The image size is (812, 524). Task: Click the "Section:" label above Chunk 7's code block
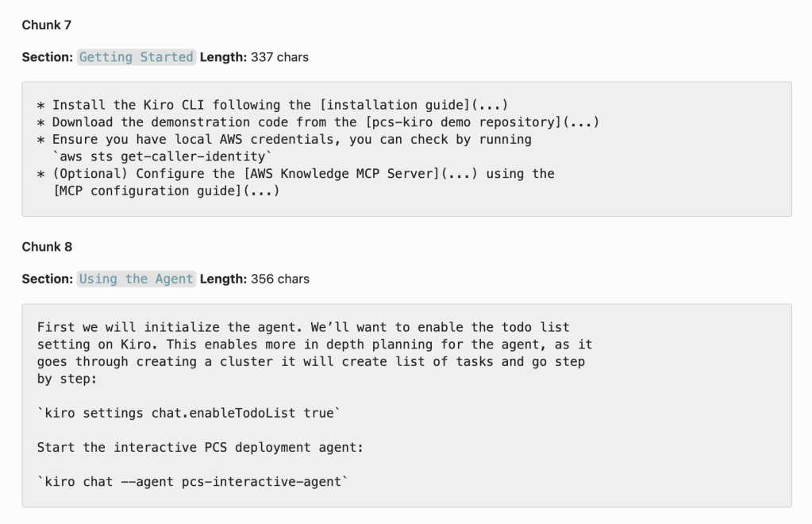tap(47, 57)
